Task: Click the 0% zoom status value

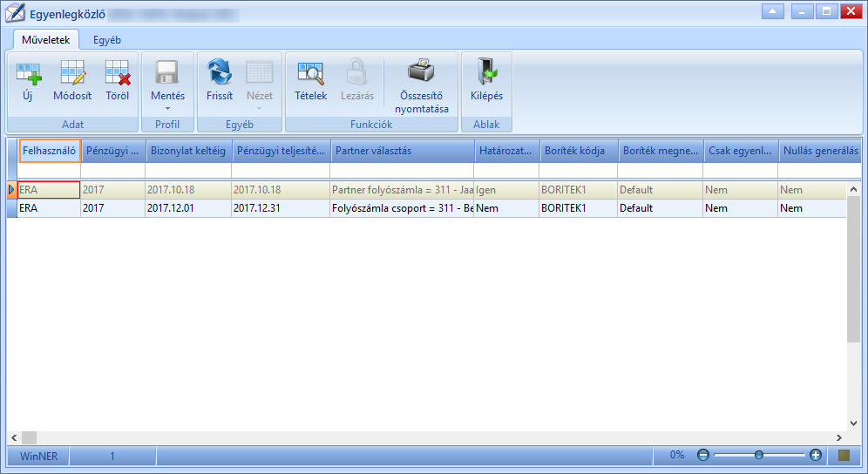Action: 677,455
